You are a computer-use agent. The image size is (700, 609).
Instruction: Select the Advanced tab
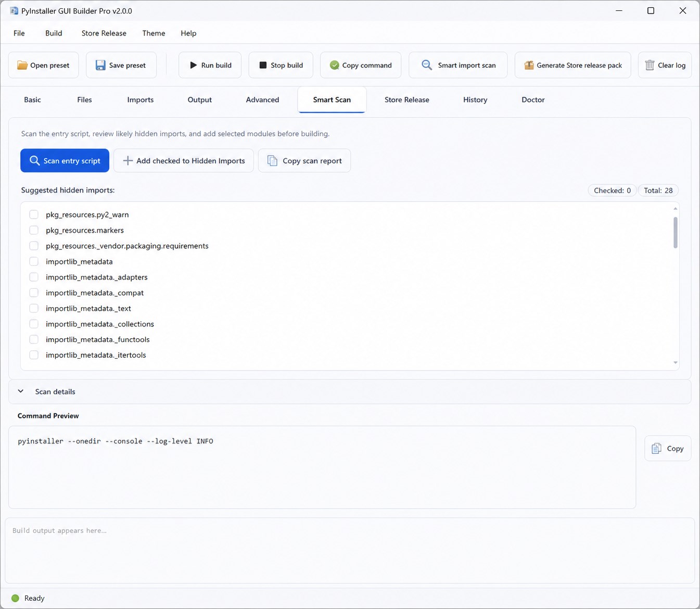[262, 99]
